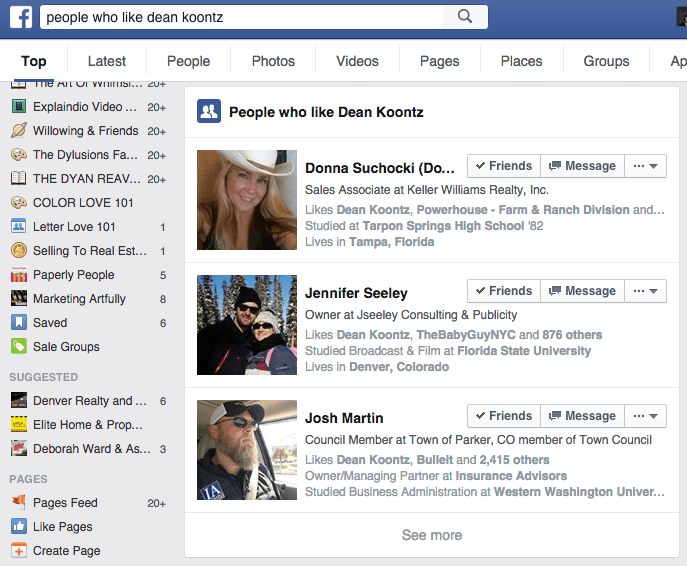
Task: Click the Marketing Artfully icon
Action: [18, 298]
